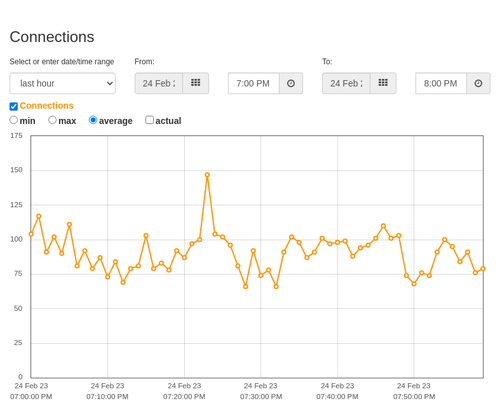Click the 'From:' label
500x403 pixels.
[144, 62]
